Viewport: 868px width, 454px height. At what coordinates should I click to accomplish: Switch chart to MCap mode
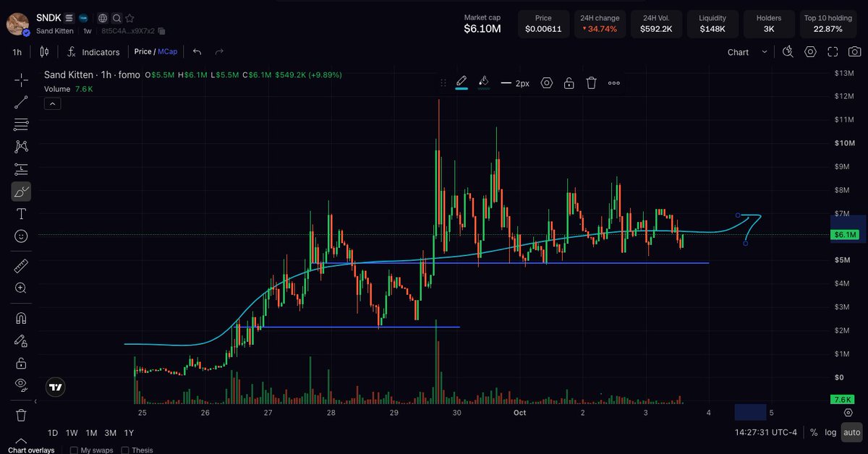pyautogui.click(x=168, y=52)
